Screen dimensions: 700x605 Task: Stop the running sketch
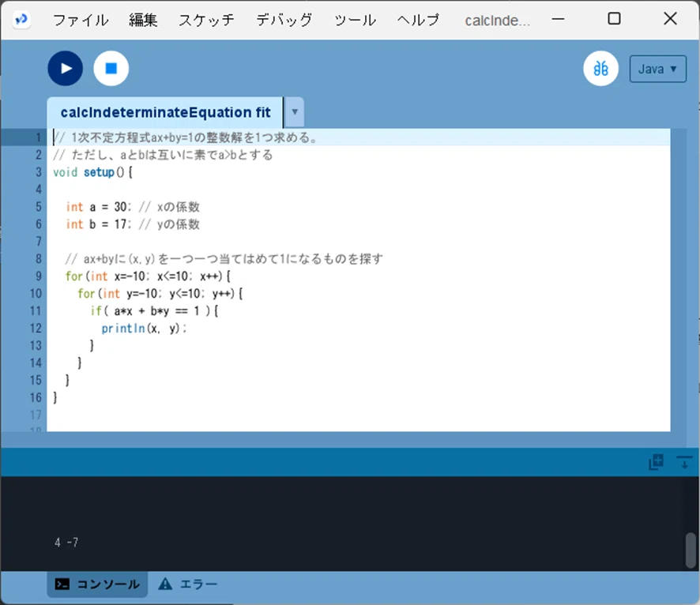coord(111,68)
